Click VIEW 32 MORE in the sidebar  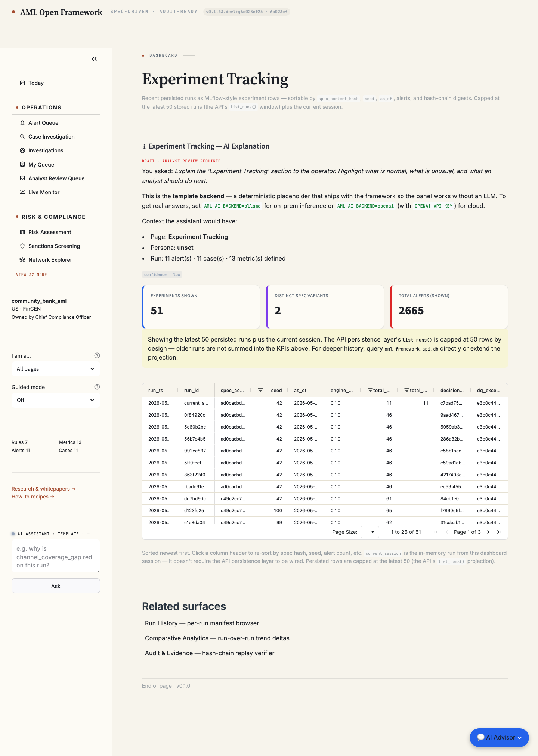31,274
